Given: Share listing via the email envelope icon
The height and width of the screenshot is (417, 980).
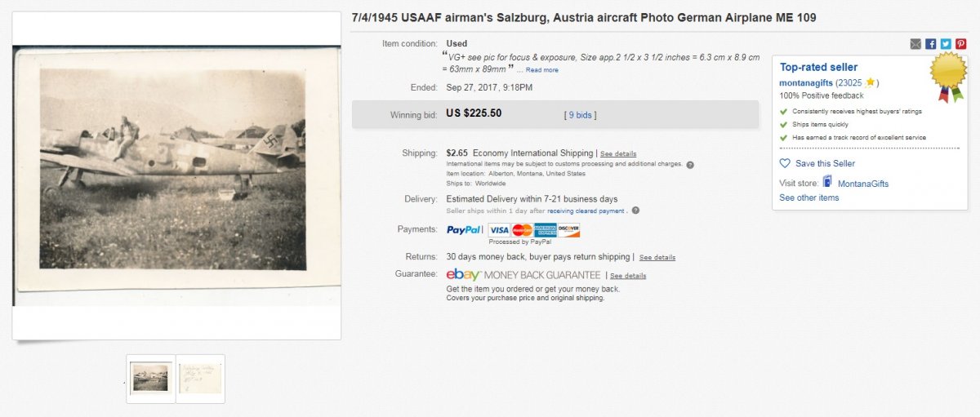Looking at the screenshot, I should pyautogui.click(x=915, y=44).
